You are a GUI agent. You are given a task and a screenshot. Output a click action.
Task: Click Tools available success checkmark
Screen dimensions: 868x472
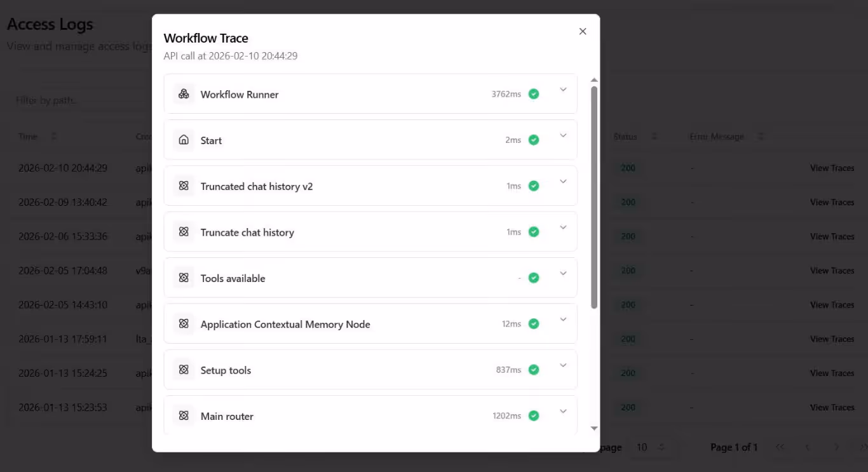(x=534, y=278)
